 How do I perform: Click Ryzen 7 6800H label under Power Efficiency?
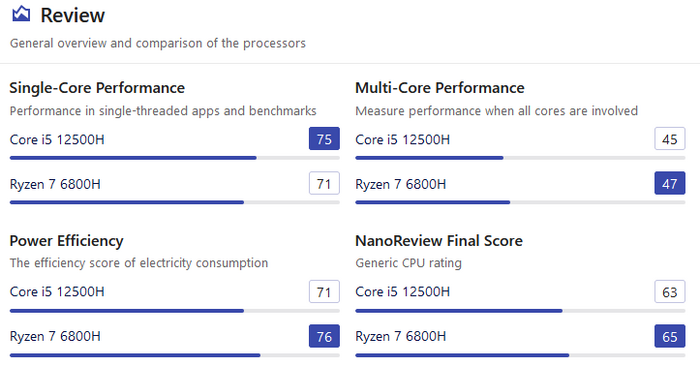click(55, 336)
